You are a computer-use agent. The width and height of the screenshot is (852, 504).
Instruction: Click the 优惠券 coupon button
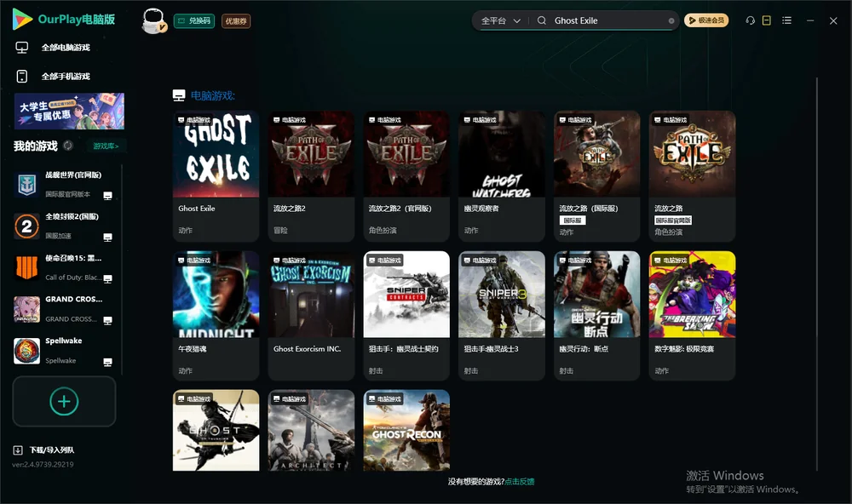coord(236,21)
